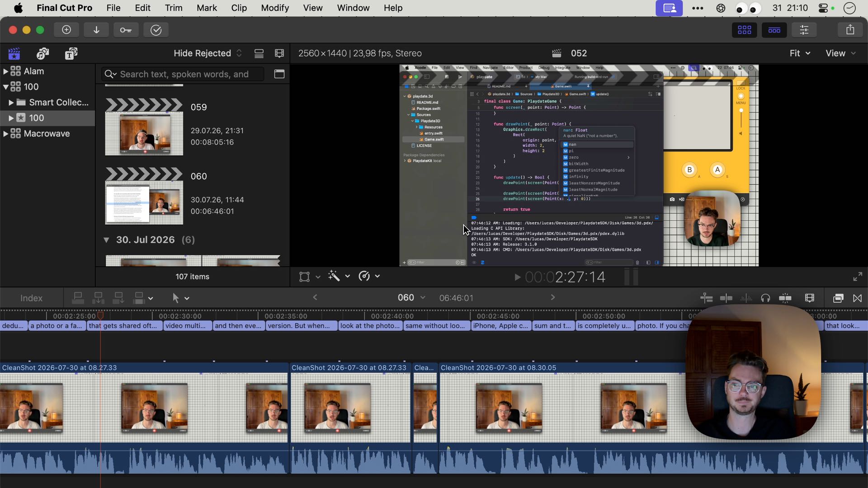Toggle video and audio skimming
868x488 pixels.
pos(726,298)
